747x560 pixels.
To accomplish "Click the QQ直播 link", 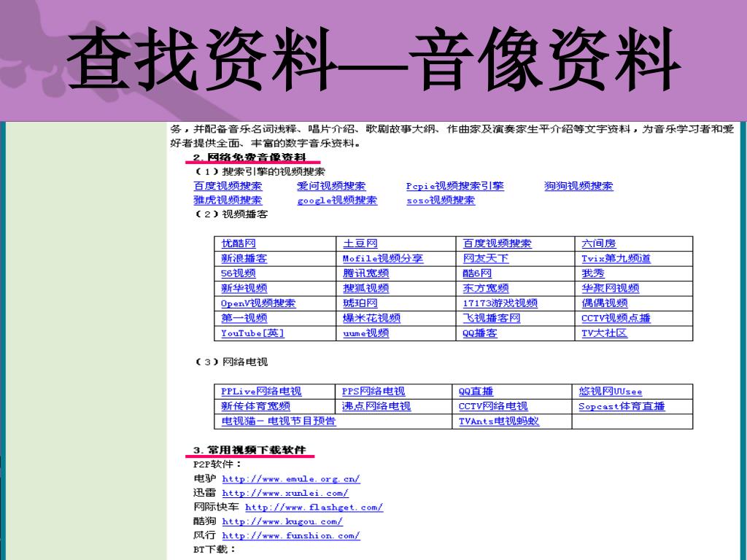I will pos(476,392).
